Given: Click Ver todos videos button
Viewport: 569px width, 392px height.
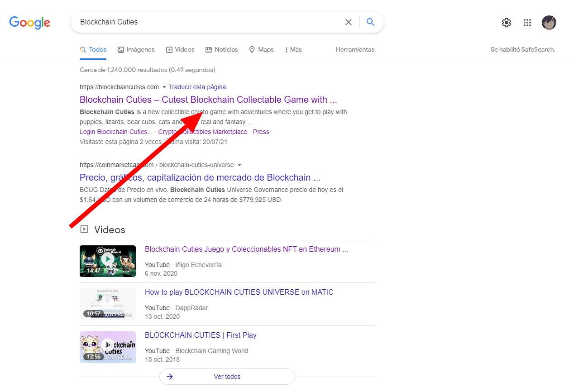Looking at the screenshot, I should (x=227, y=377).
